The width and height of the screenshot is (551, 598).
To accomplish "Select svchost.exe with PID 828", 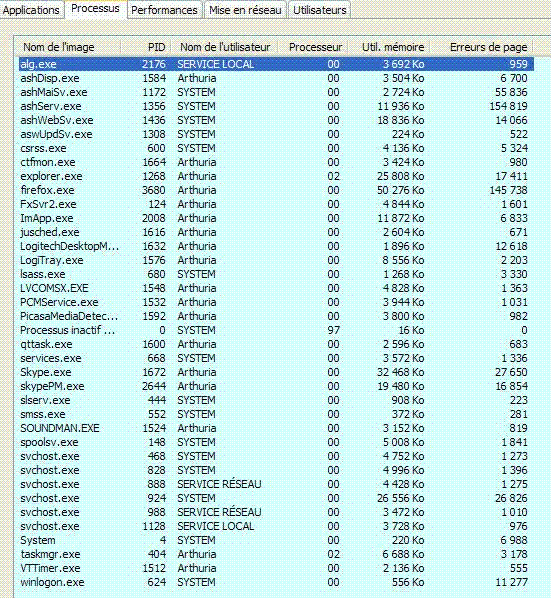I will pos(276,470).
